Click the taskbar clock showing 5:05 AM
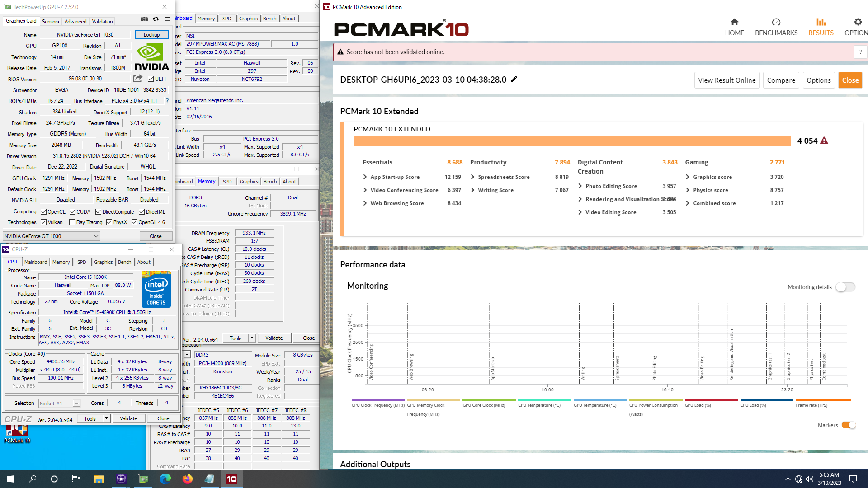Image resolution: width=868 pixels, height=488 pixels. pyautogui.click(x=829, y=479)
